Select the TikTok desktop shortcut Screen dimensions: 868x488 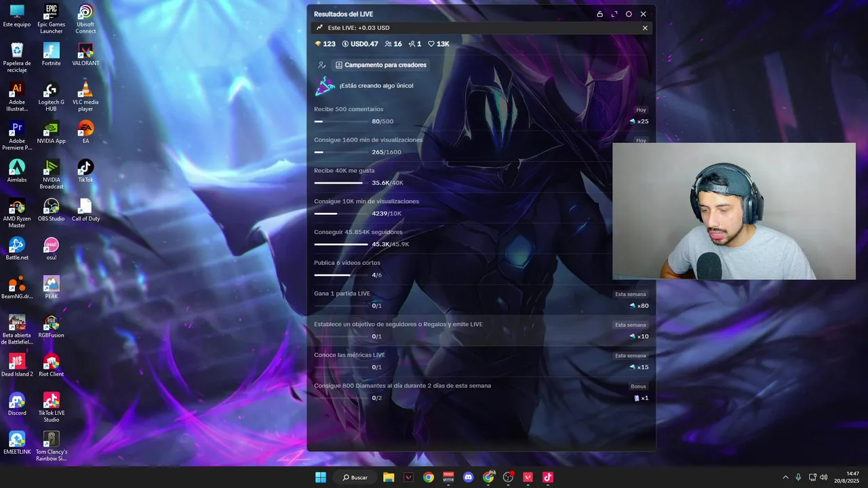[85, 171]
